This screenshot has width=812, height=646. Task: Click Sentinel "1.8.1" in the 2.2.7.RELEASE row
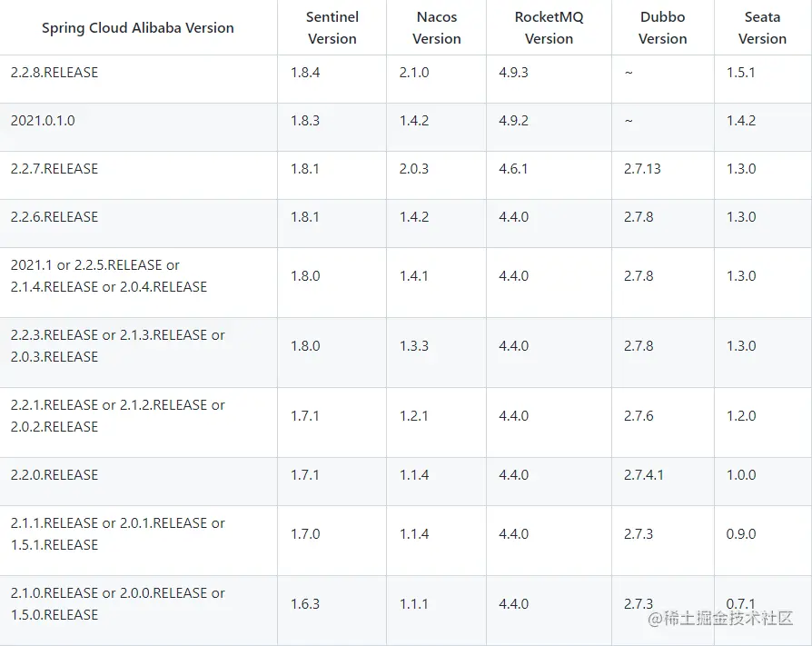[x=304, y=169]
